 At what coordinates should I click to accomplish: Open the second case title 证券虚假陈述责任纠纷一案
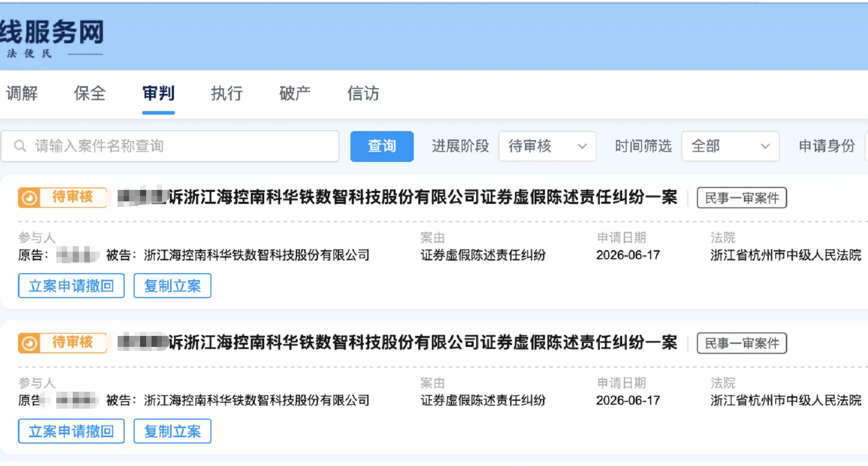click(x=397, y=343)
